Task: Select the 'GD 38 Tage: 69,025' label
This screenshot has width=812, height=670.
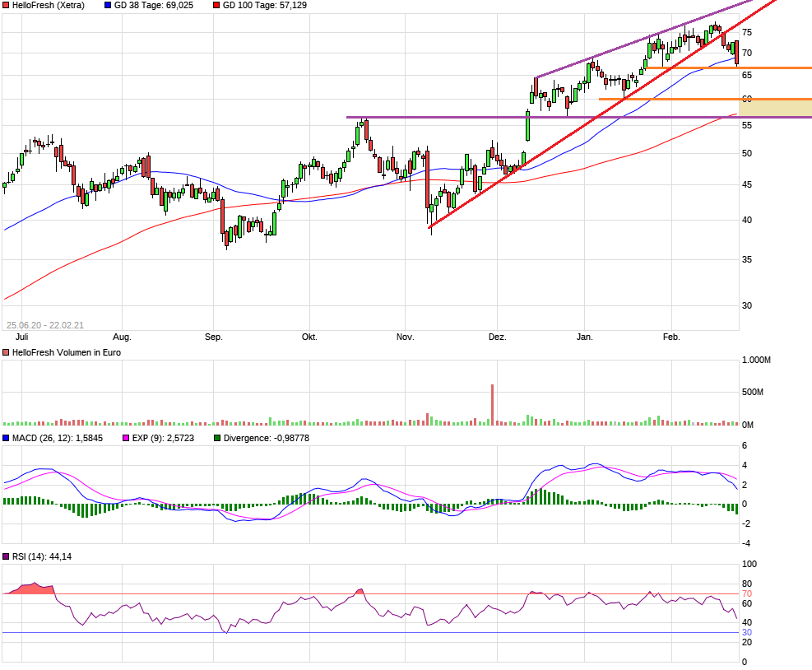Action: pos(154,5)
